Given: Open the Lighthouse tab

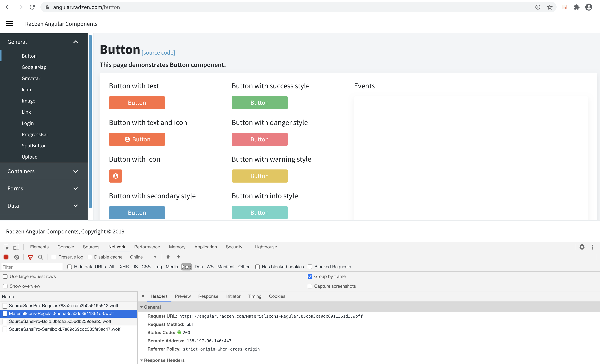Looking at the screenshot, I should [266, 247].
